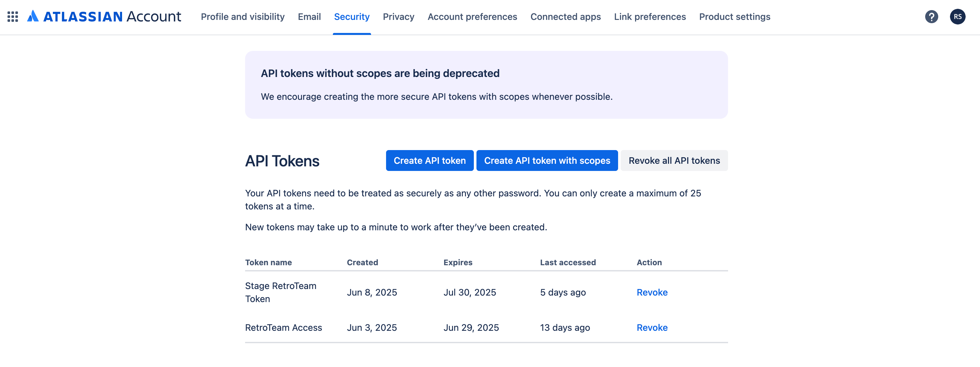
Task: Click the Jun 8, 2025 created date
Action: [372, 293]
